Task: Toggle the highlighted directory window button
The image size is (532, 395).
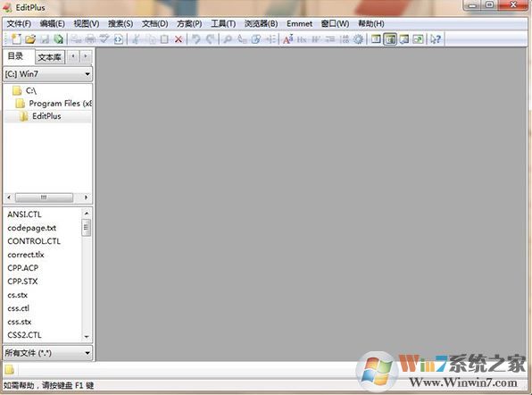Action: point(390,39)
